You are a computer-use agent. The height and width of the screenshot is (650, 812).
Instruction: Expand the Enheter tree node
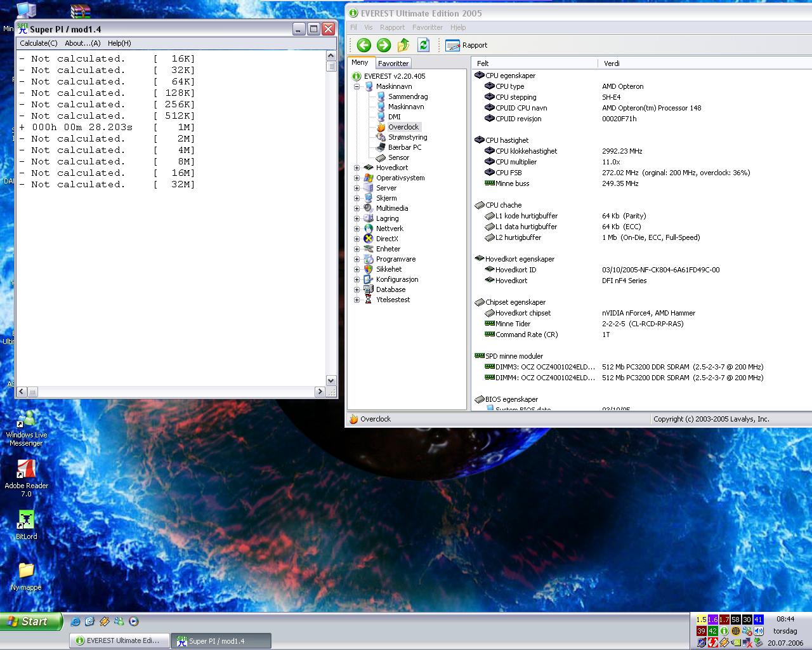[357, 249]
